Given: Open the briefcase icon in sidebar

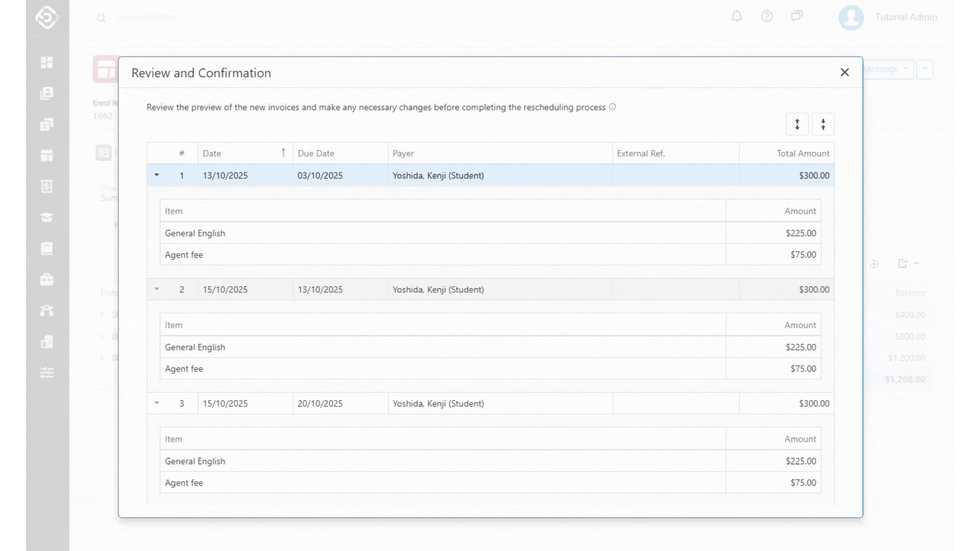Looking at the screenshot, I should [46, 280].
